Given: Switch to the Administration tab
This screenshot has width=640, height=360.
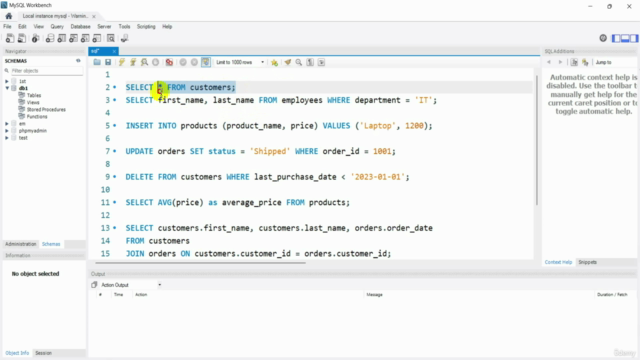Looking at the screenshot, I should 20,244.
